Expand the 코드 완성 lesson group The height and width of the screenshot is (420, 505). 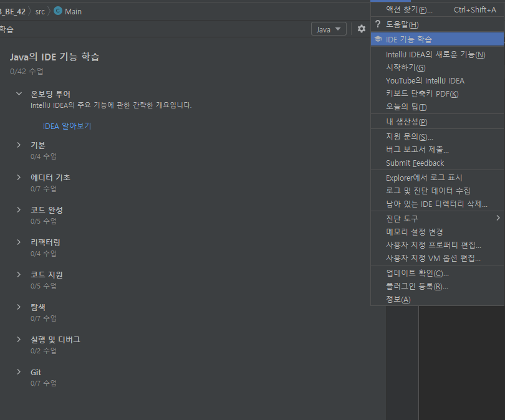(19, 210)
